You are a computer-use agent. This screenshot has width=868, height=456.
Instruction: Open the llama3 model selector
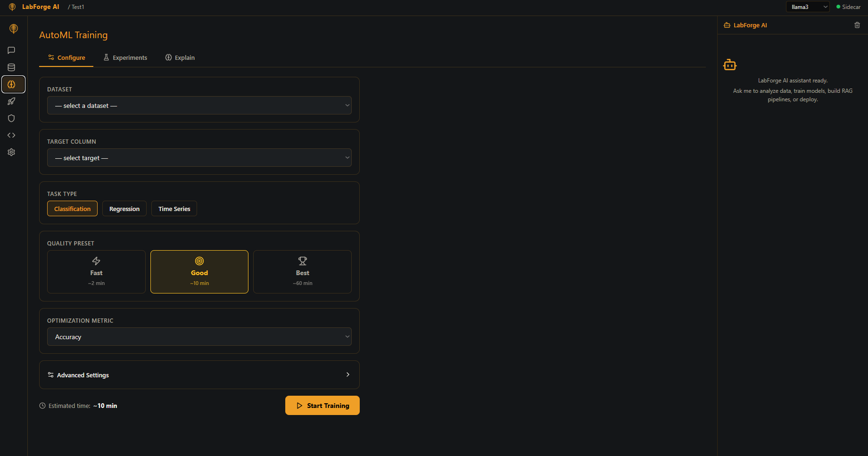click(807, 7)
